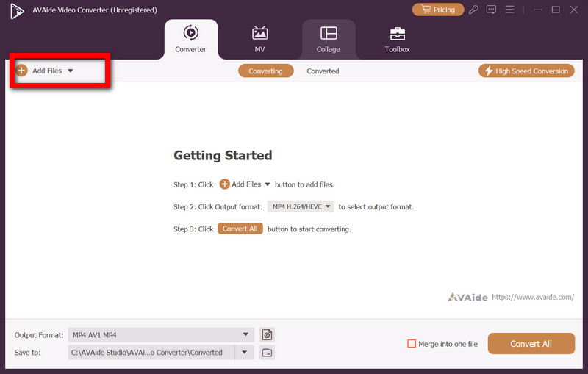
Task: Click the output format settings icon
Action: click(x=267, y=335)
